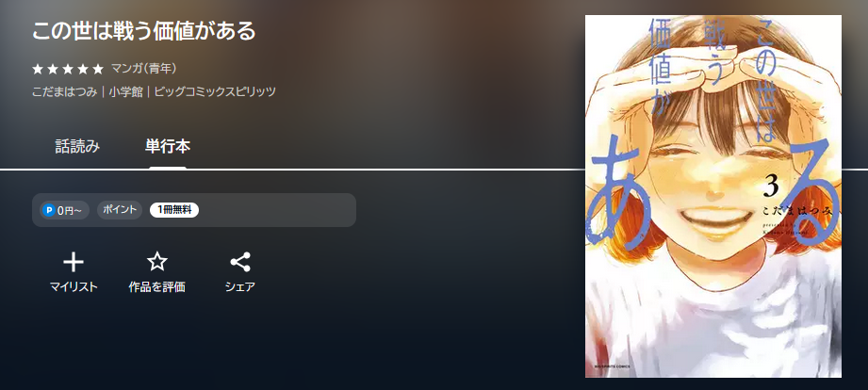
Task: Click the 1冊無料 badge
Action: point(174,210)
